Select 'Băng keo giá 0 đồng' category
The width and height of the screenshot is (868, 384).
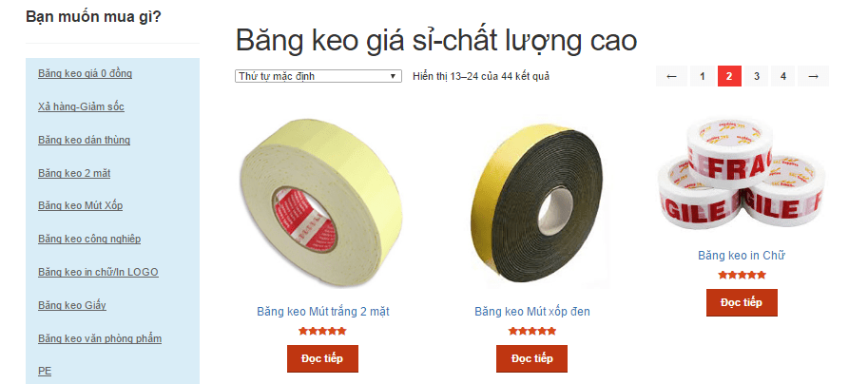coord(86,73)
